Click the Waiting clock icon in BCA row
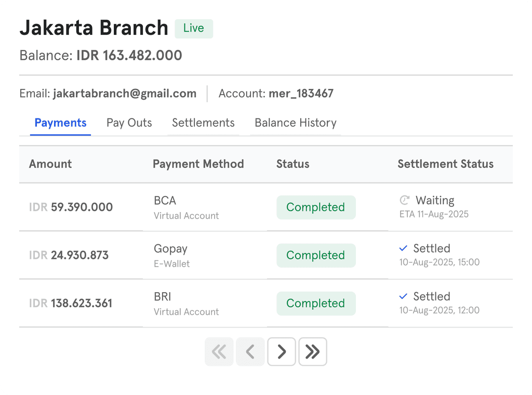The height and width of the screenshot is (395, 532). tap(404, 200)
